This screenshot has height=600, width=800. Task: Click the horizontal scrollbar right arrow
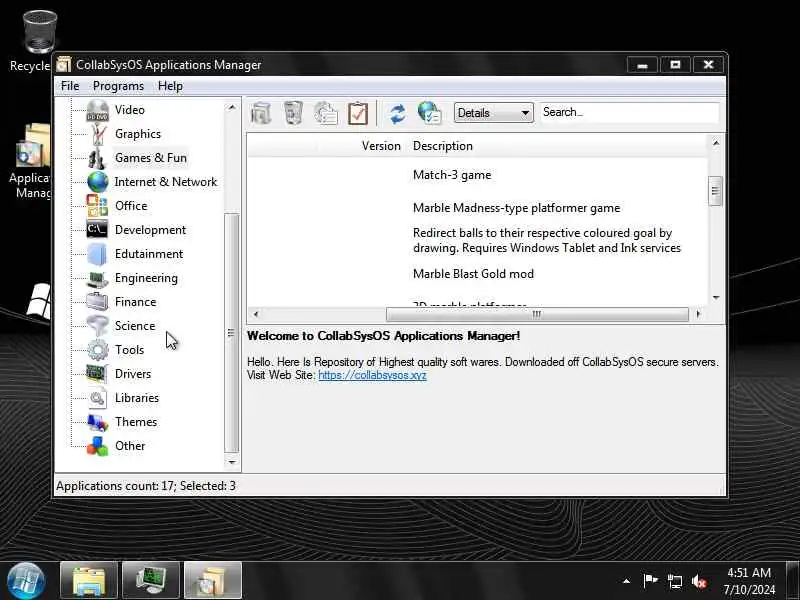698,314
